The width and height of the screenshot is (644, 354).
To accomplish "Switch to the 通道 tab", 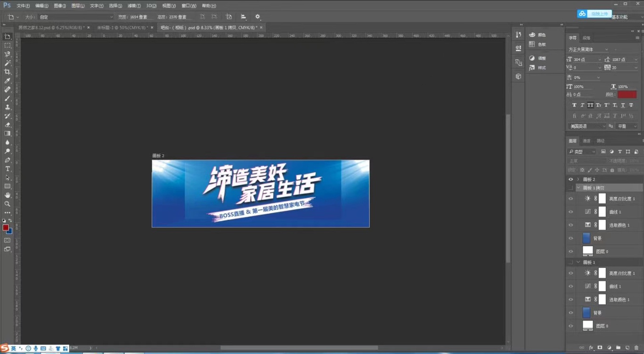I will [x=586, y=141].
